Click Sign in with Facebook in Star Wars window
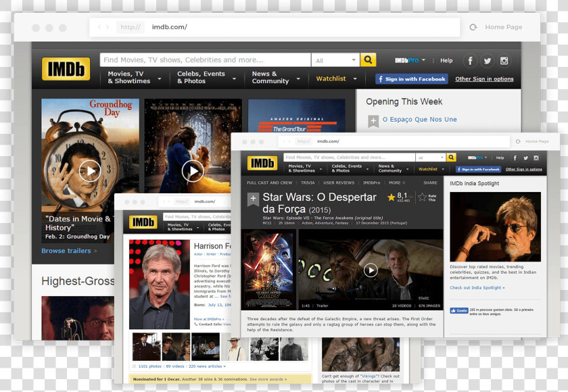 point(478,170)
